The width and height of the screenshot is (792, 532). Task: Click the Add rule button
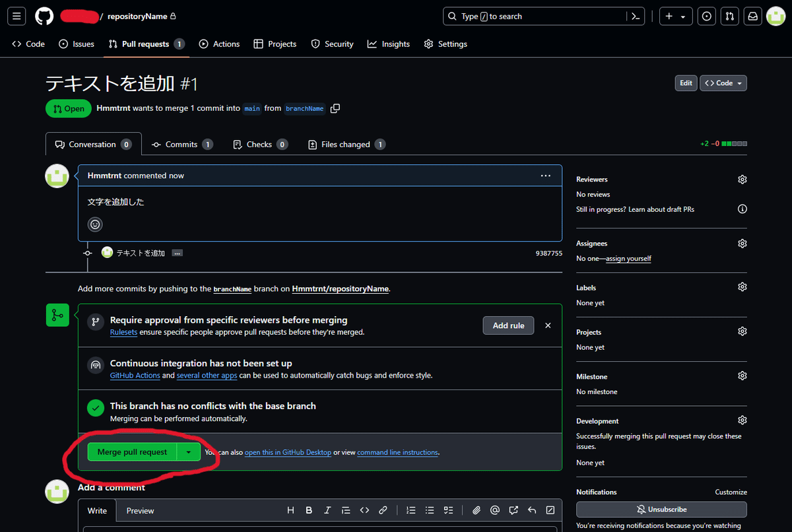508,325
